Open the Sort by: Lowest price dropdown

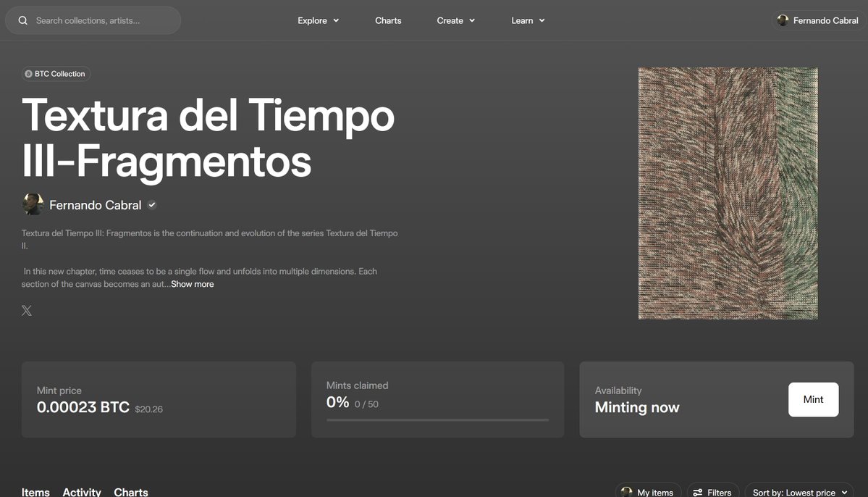click(x=799, y=491)
